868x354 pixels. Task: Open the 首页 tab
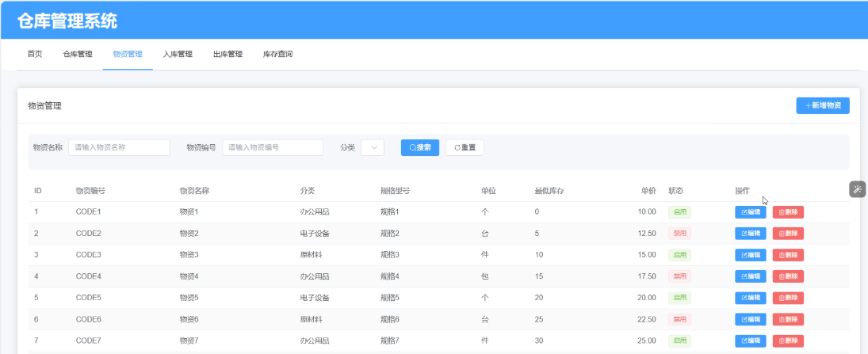[35, 54]
